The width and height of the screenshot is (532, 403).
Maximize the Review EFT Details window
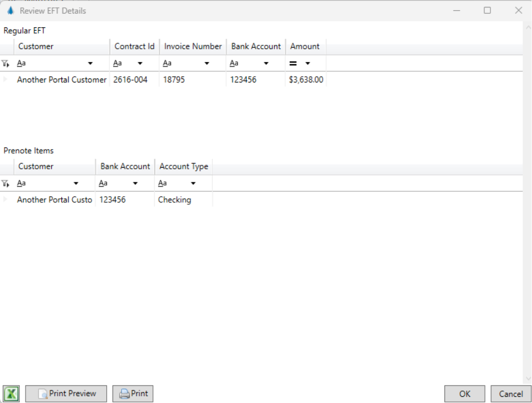pos(487,10)
